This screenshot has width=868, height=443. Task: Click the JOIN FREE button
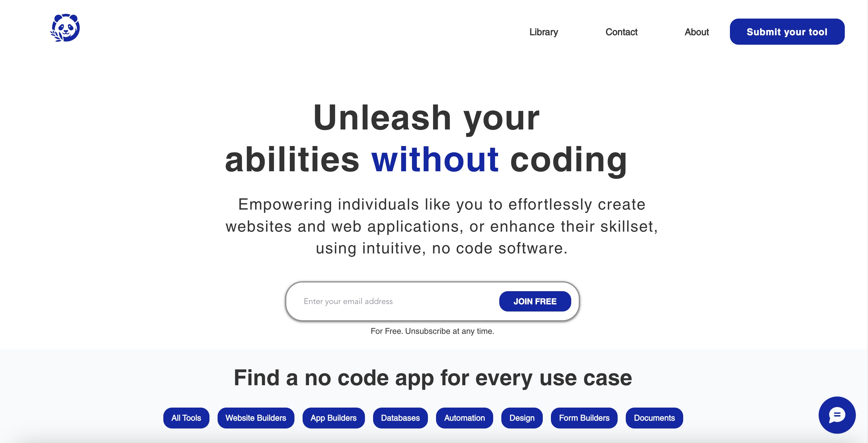point(534,301)
